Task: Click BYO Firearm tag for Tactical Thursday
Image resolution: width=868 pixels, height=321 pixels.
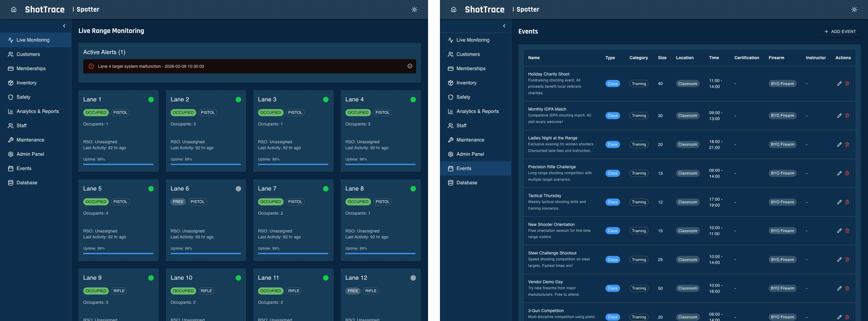Action: 782,202
